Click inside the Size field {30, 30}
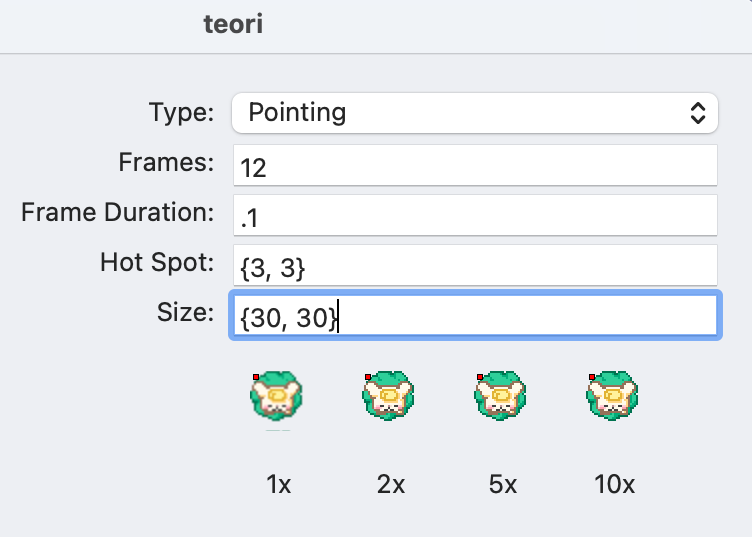This screenshot has width=752, height=537. point(475,315)
